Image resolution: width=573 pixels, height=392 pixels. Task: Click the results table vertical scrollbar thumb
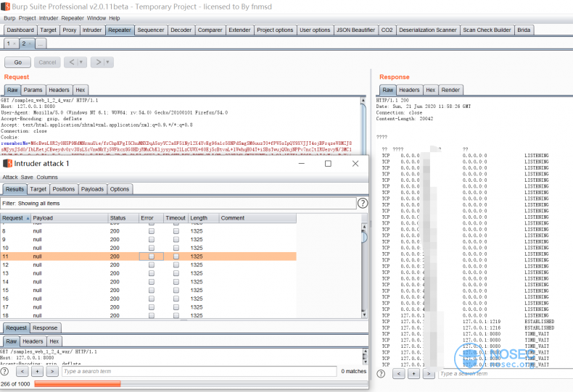click(364, 237)
